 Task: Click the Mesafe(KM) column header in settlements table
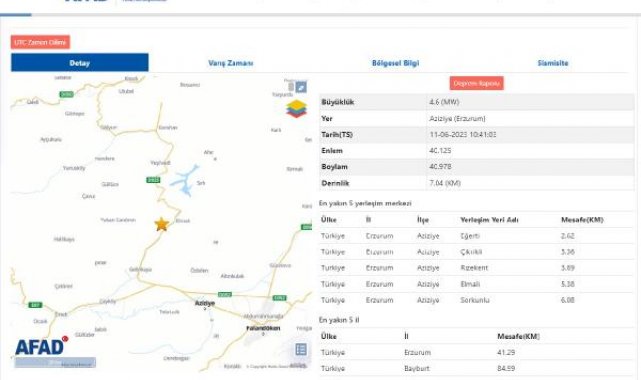[x=582, y=220]
